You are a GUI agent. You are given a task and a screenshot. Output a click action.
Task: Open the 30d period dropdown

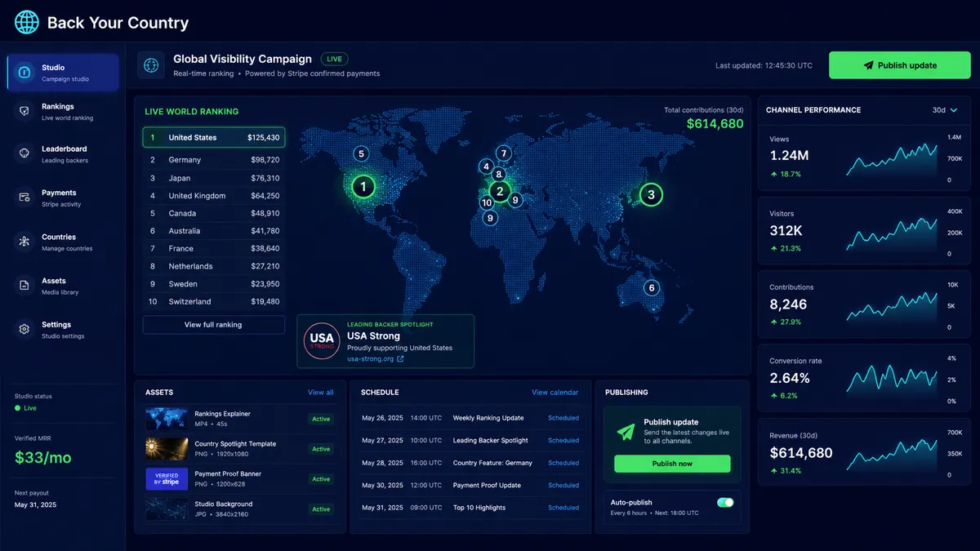pyautogui.click(x=945, y=110)
